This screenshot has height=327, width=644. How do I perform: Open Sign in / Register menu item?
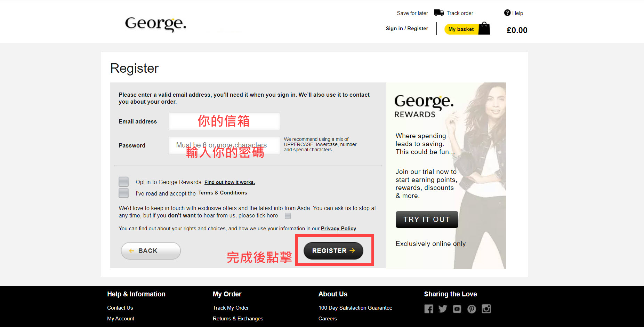[x=407, y=29]
